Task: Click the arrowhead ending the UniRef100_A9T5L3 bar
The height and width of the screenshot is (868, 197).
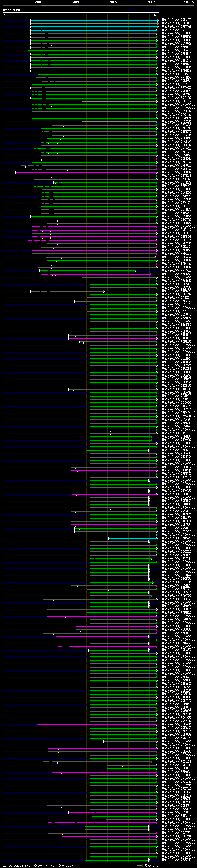Action: [135, 271]
